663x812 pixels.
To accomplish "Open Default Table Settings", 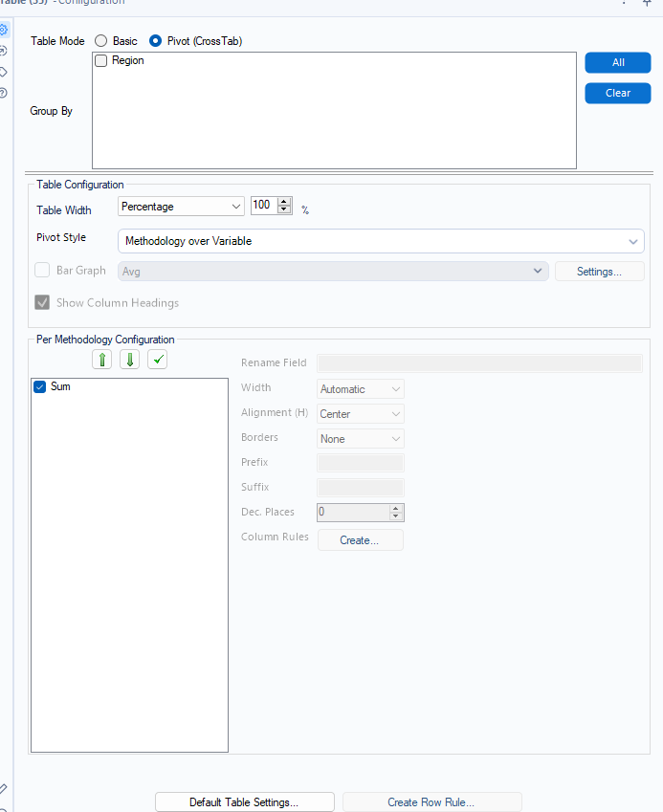I will (245, 802).
